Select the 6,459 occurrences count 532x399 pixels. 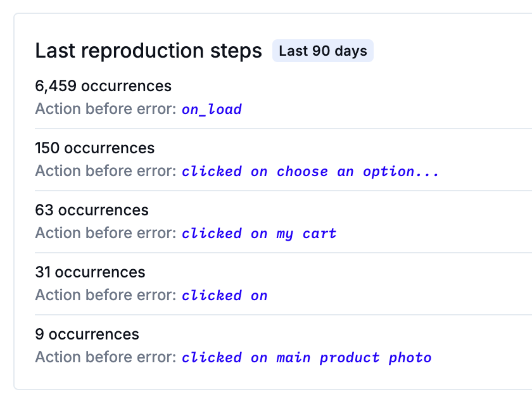(x=103, y=86)
